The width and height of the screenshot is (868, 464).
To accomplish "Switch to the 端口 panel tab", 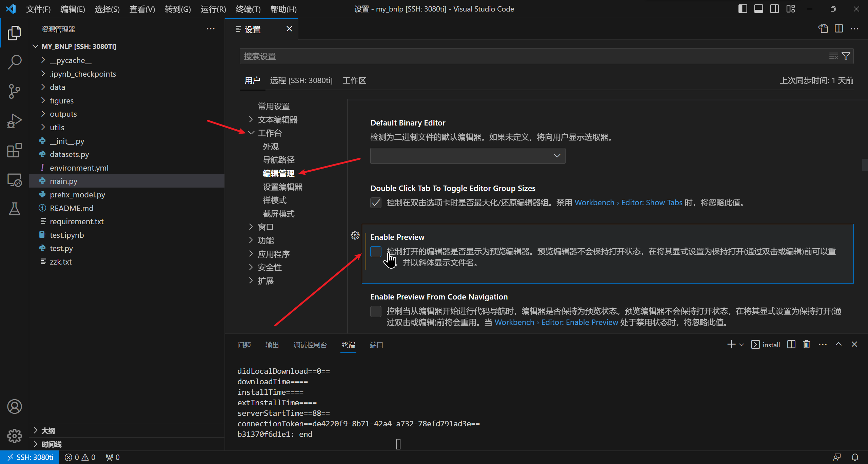I will (x=376, y=345).
